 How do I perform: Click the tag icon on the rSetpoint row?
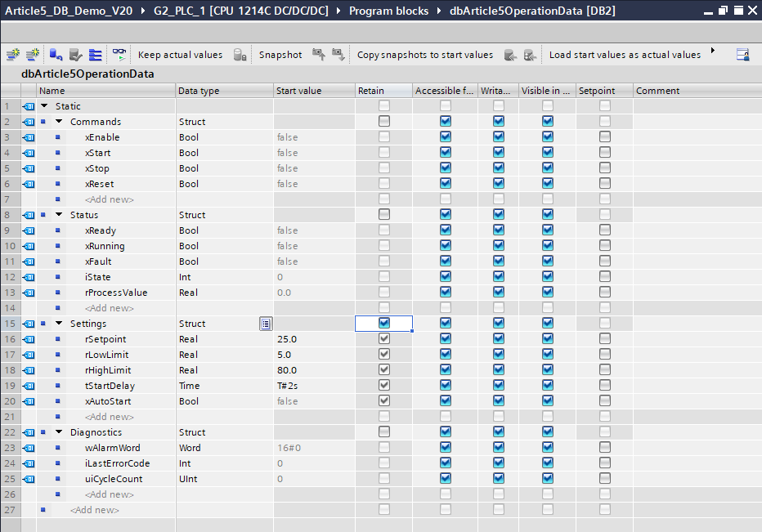tap(29, 340)
